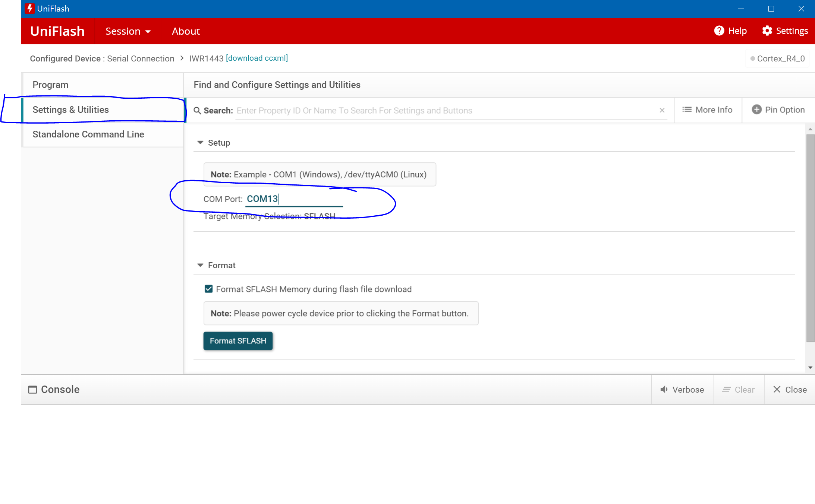This screenshot has width=815, height=504.
Task: Click the Help label in header
Action: [737, 31]
